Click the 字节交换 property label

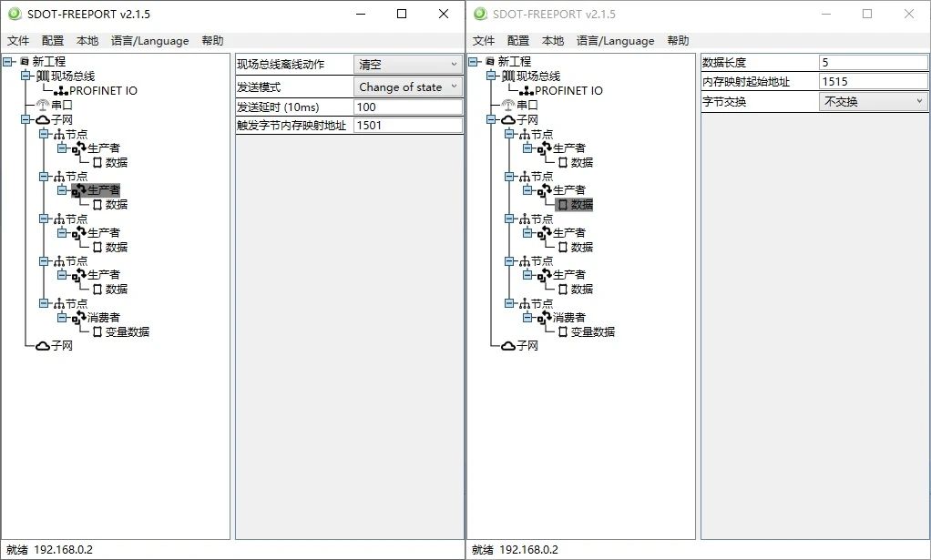[724, 101]
